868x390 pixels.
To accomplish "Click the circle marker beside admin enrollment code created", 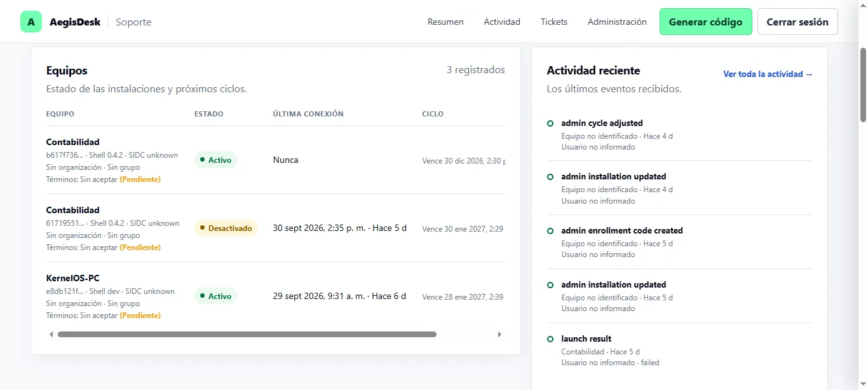I will [550, 231].
